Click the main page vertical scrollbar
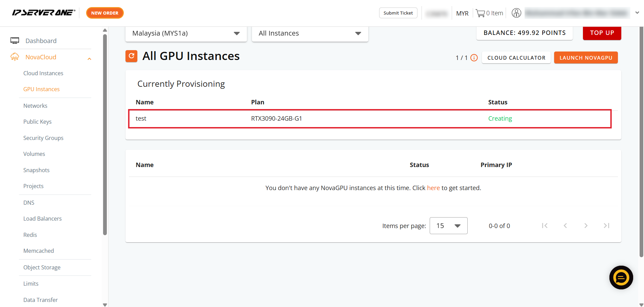644x307 pixels. 641,142
